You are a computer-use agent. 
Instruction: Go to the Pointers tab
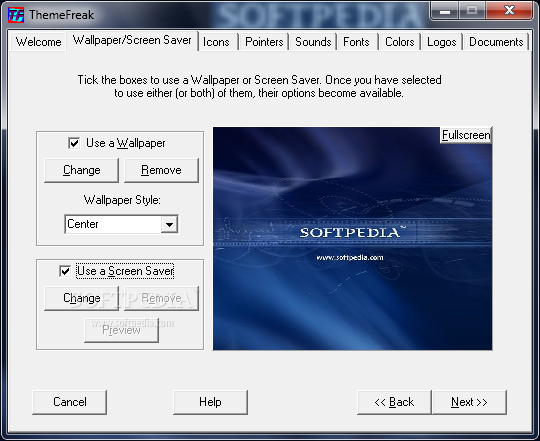[264, 42]
